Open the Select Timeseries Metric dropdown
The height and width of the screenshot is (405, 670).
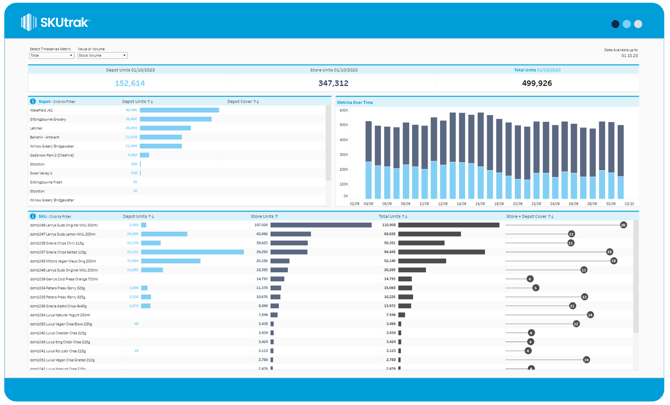point(51,56)
